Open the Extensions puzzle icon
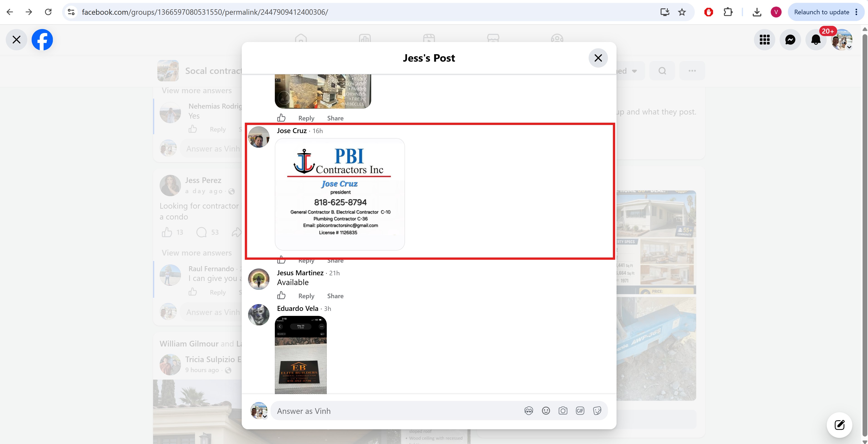 click(728, 12)
